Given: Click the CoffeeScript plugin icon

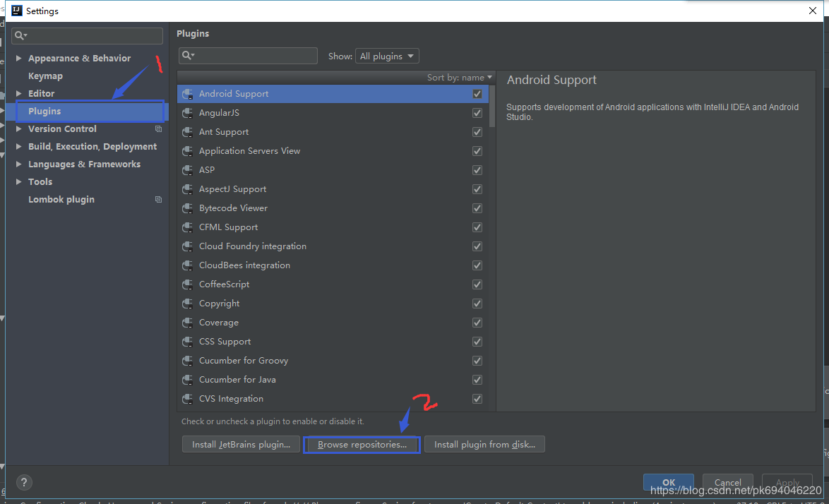Looking at the screenshot, I should (187, 284).
